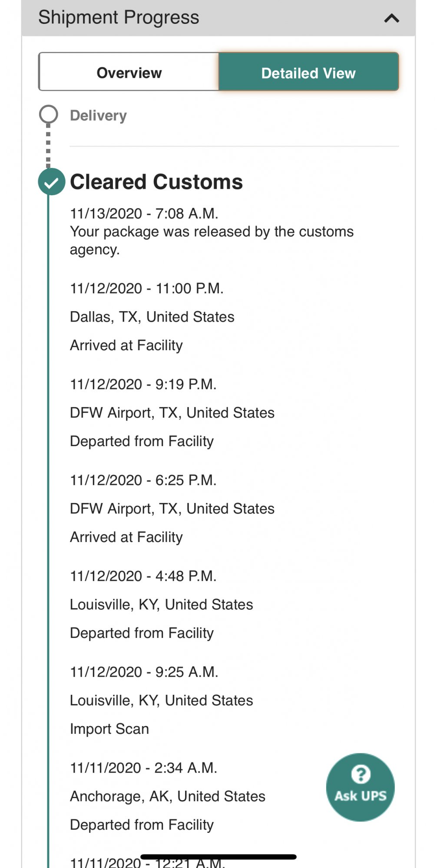Click the Delivery step label
The width and height of the screenshot is (437, 868).
click(98, 115)
